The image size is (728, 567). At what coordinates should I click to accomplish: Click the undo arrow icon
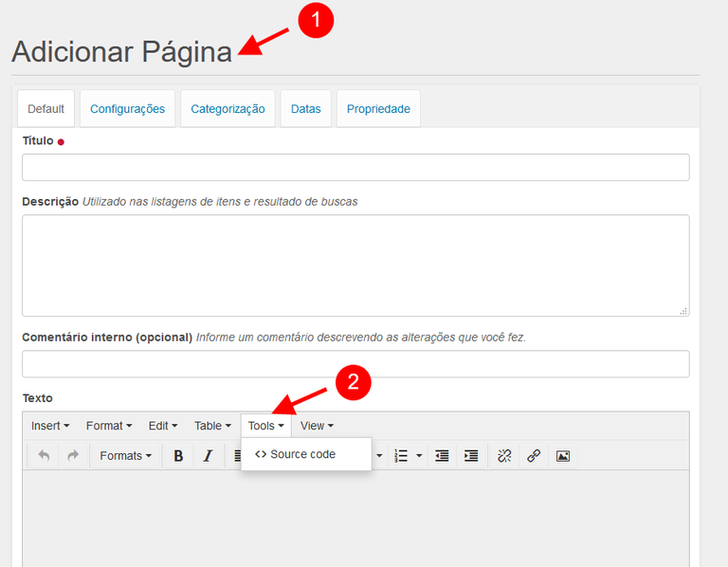point(44,456)
